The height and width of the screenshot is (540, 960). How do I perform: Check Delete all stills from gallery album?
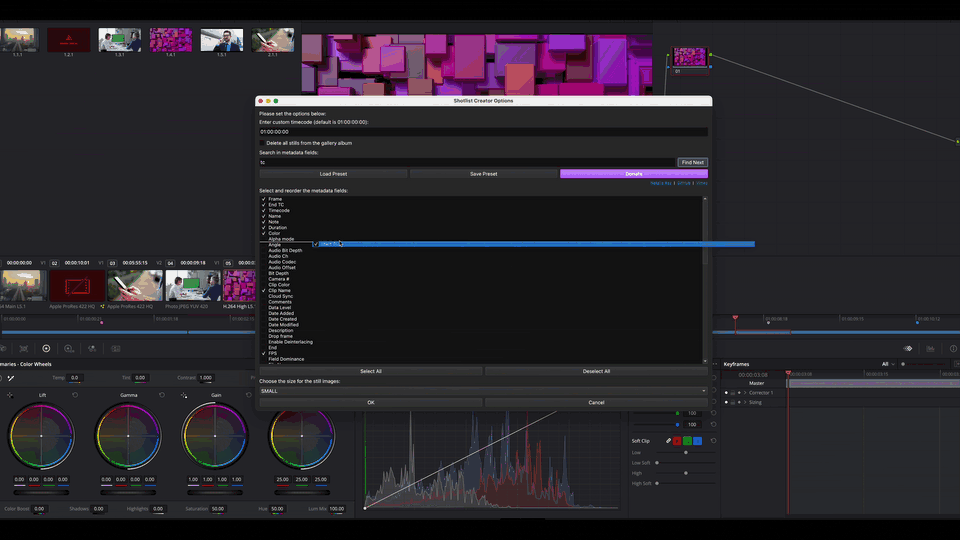point(263,143)
